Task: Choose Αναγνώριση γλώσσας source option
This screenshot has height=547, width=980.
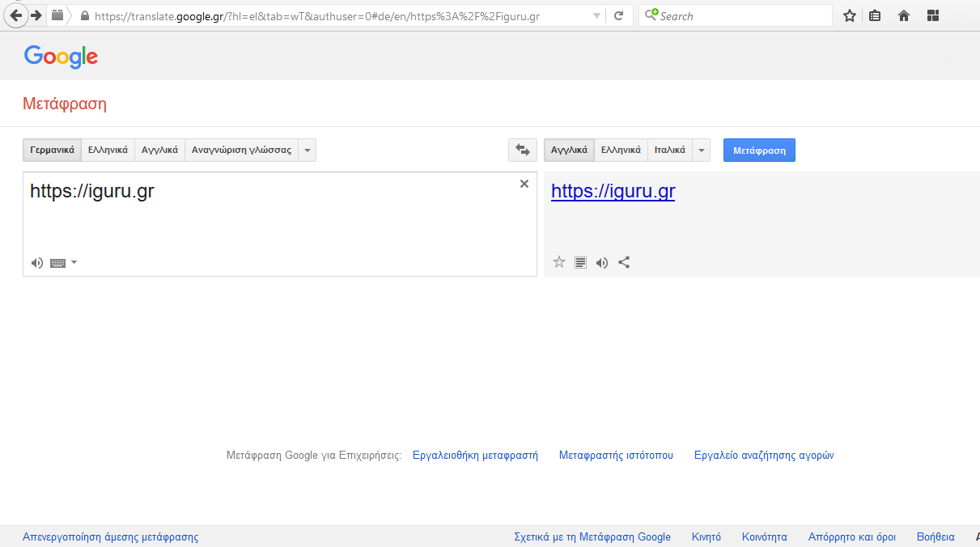Action: pyautogui.click(x=241, y=150)
